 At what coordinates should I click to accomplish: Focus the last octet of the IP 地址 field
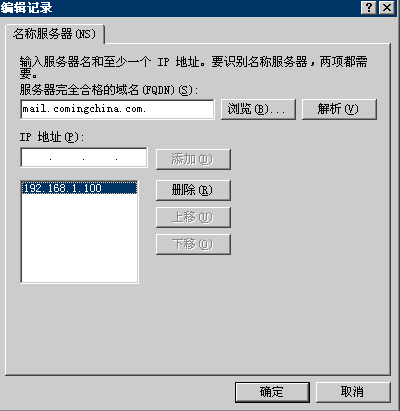point(131,158)
